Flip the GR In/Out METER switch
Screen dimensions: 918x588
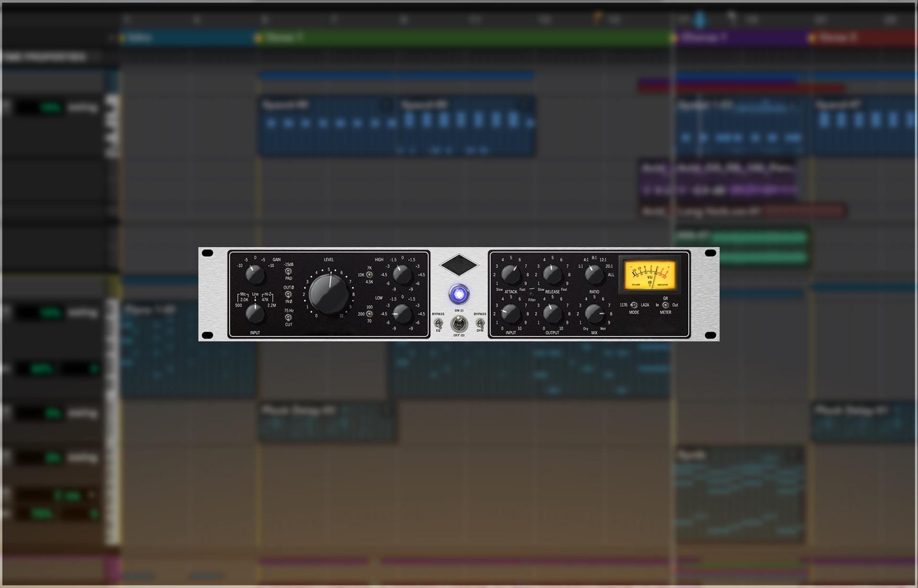666,305
